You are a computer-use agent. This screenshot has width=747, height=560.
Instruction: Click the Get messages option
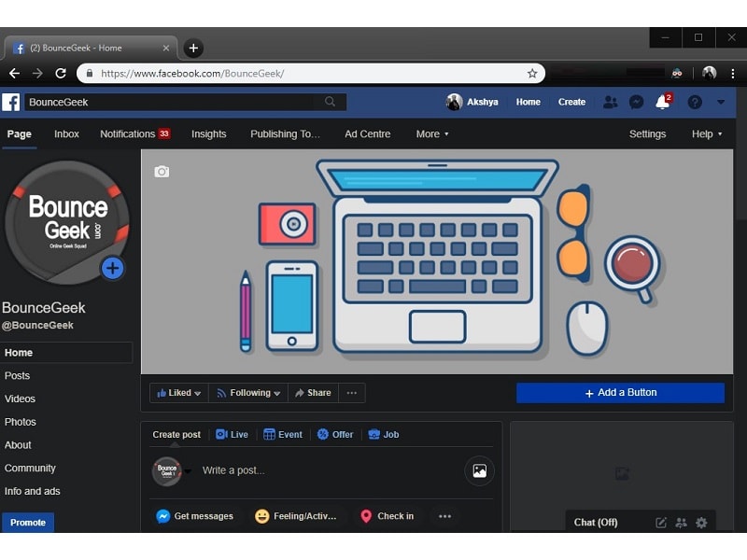click(195, 516)
